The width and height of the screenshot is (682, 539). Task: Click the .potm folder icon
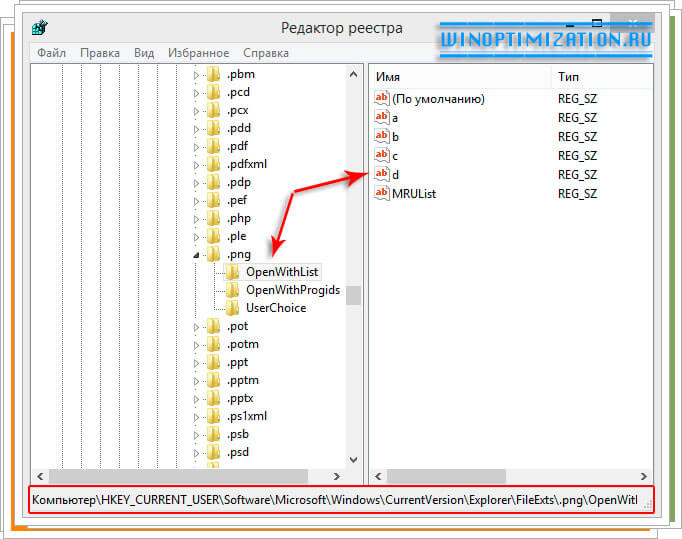[213, 344]
